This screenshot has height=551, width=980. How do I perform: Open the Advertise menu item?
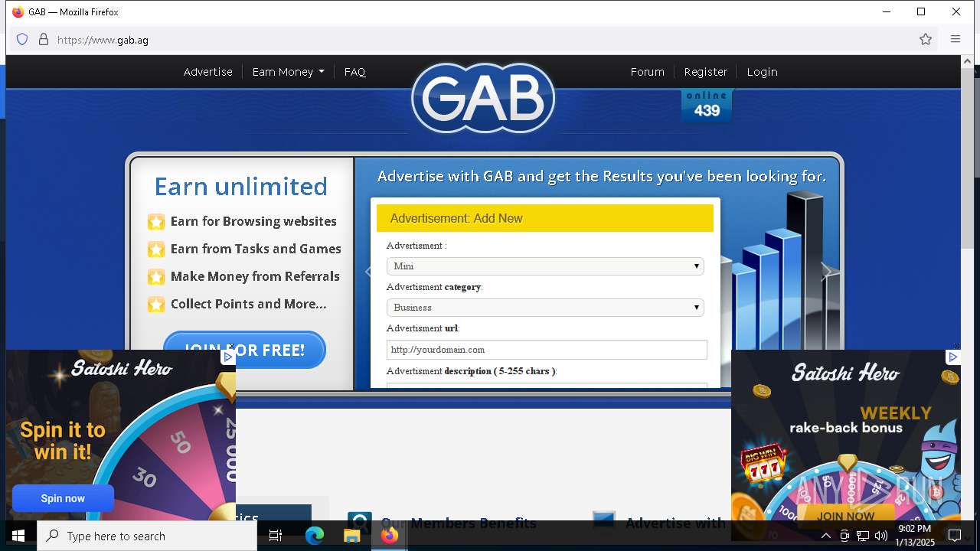(x=208, y=72)
